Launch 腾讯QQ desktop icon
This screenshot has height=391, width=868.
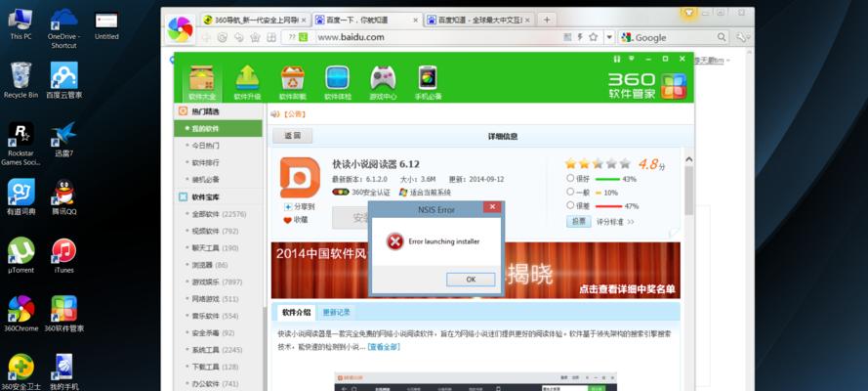[63, 197]
